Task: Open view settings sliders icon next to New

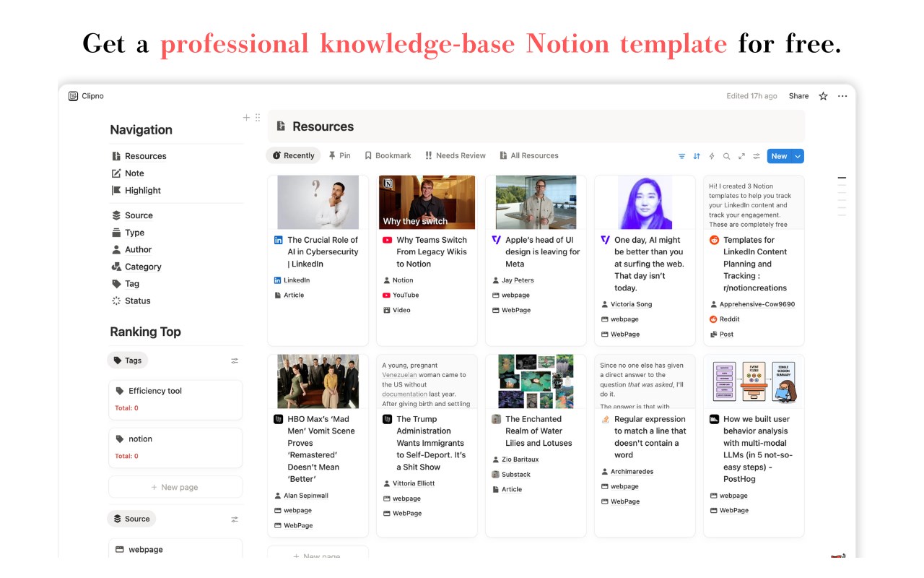Action: click(x=757, y=156)
